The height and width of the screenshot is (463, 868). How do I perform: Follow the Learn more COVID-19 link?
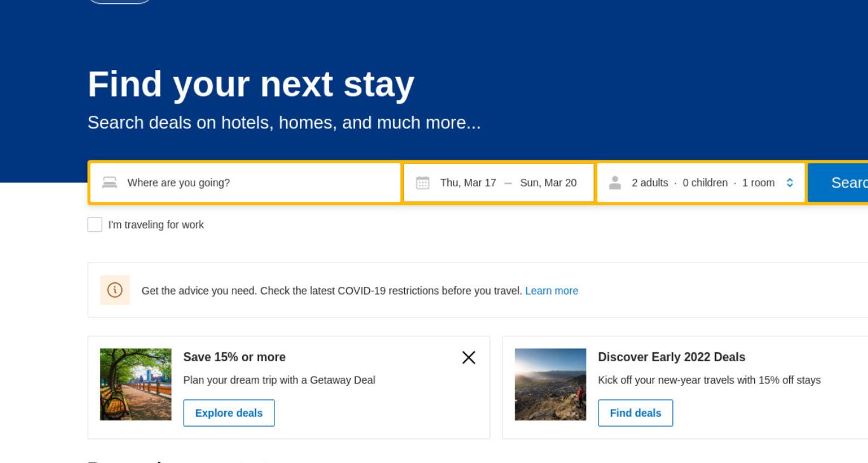point(552,291)
